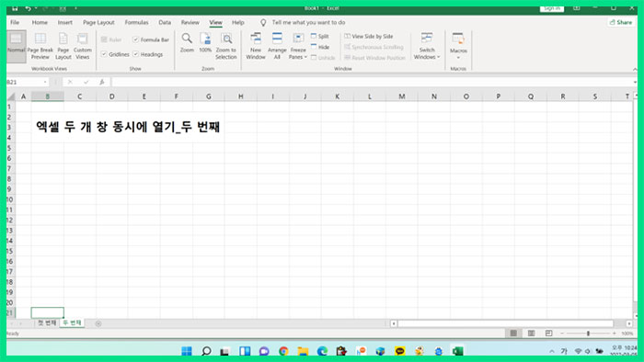Screen dimensions: 644x362
Task: Click Arrange All windows
Action: click(277, 46)
